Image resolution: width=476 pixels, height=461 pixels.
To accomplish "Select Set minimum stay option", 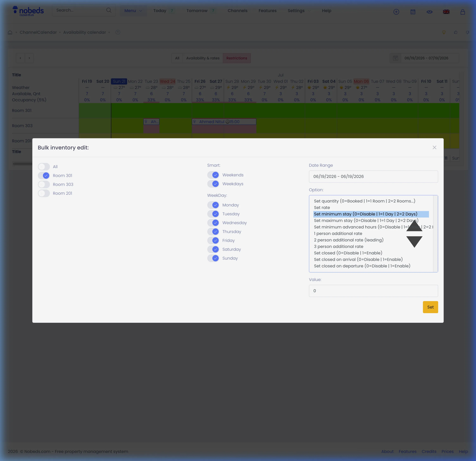I will (371, 214).
